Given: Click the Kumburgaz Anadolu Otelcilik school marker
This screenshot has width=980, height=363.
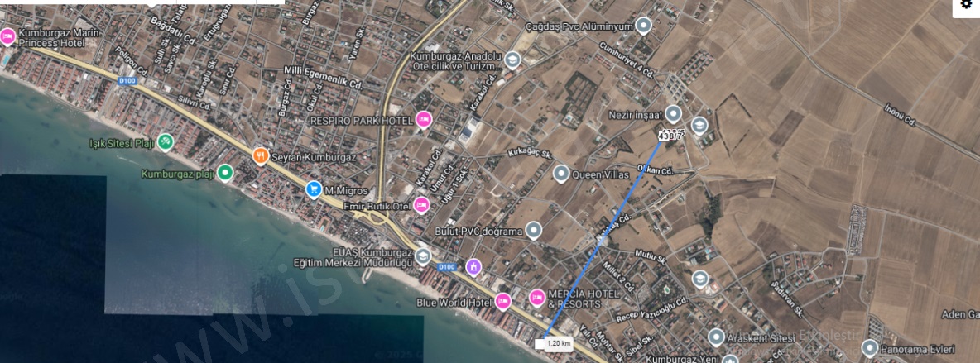Looking at the screenshot, I should (512, 60).
